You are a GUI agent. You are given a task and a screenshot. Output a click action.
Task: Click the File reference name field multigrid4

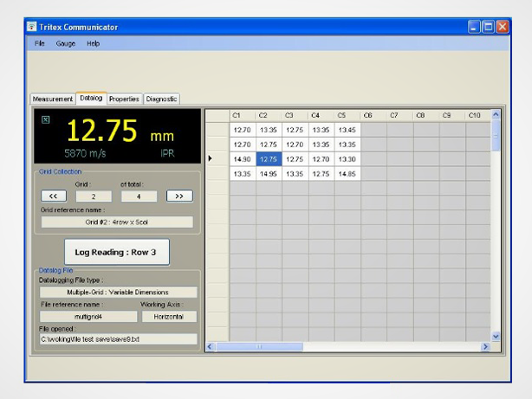[88, 317]
